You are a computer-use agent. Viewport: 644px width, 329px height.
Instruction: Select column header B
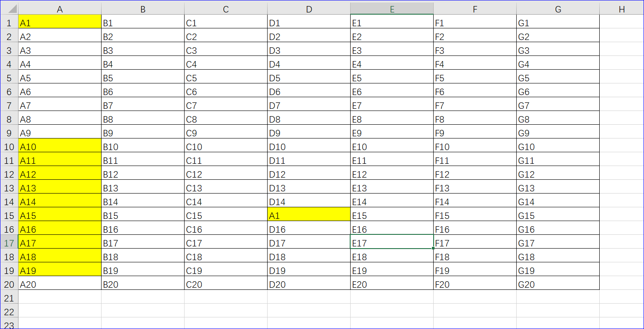click(x=143, y=9)
